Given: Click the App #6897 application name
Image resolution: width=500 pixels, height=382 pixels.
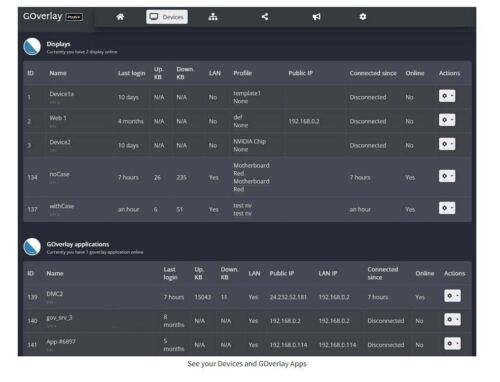Looking at the screenshot, I should tap(61, 342).
